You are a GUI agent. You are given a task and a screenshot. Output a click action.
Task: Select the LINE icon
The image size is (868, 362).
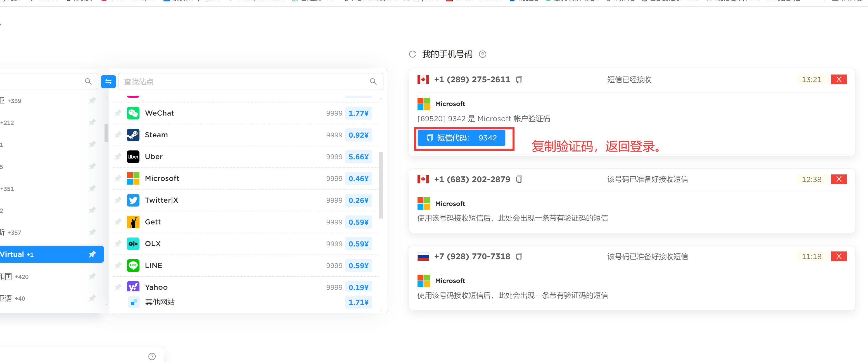[x=133, y=265]
